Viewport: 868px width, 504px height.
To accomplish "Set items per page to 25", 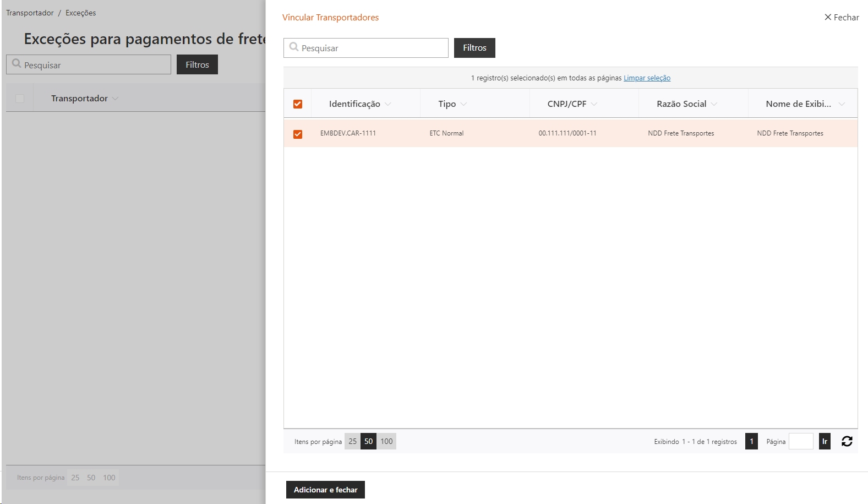I will click(352, 441).
